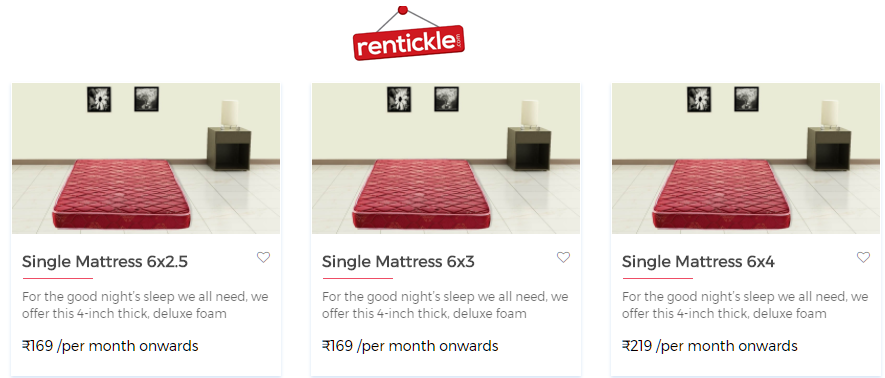885x378 pixels.
Task: Favorite the Single Mattress 6x2.5 heart icon
Action: [263, 257]
